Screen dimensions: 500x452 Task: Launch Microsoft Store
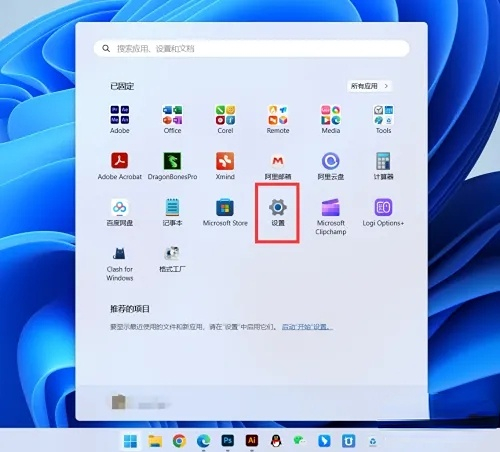pos(225,212)
